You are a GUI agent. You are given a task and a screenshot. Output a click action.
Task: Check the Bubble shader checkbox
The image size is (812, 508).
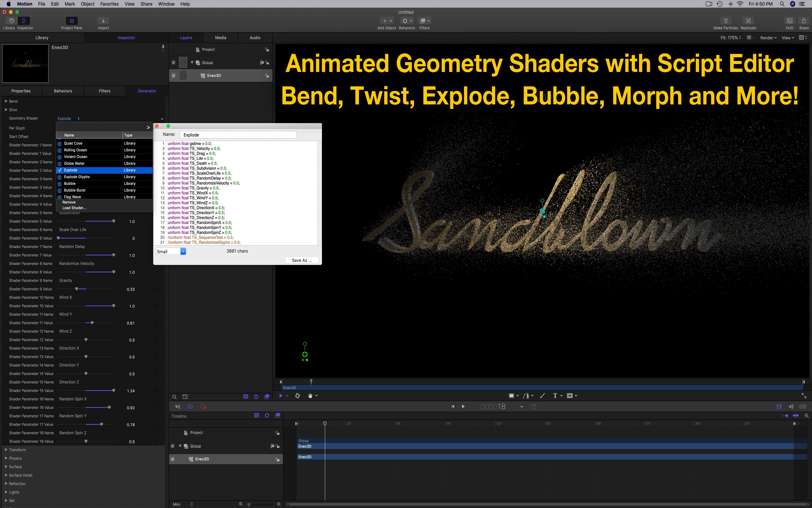coord(59,184)
